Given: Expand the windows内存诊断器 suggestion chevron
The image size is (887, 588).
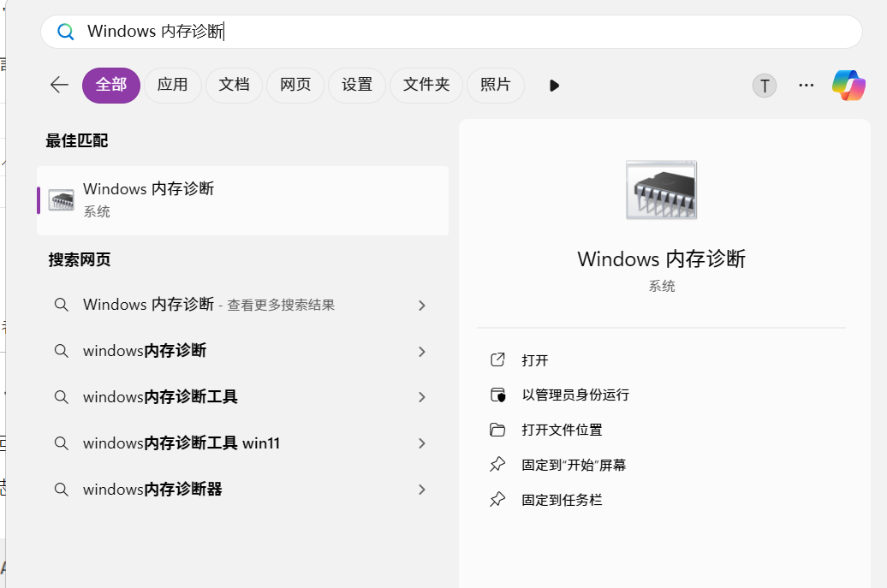Looking at the screenshot, I should (x=421, y=489).
